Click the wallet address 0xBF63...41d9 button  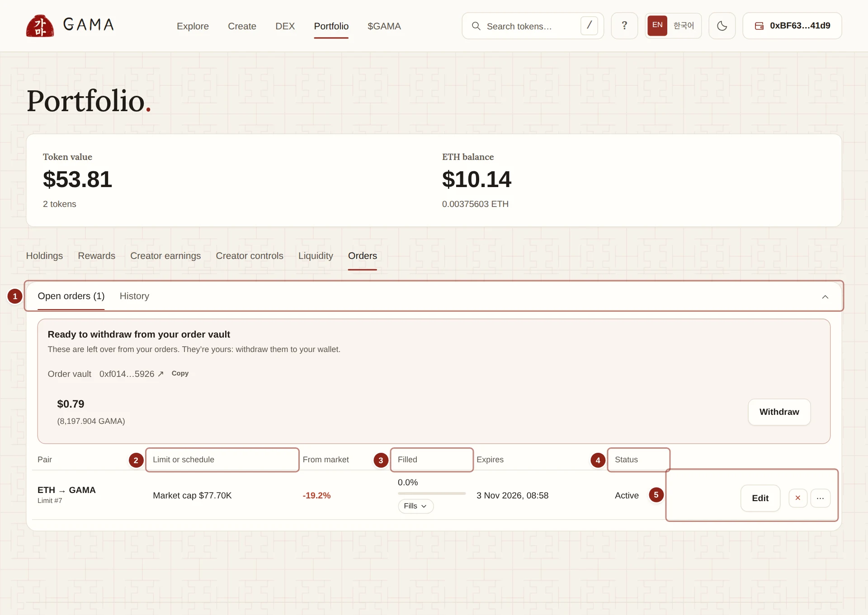click(x=792, y=26)
